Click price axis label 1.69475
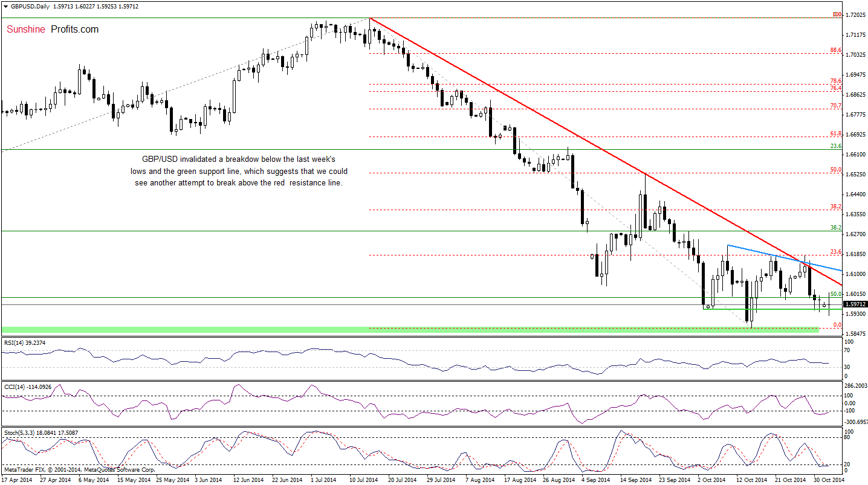Image resolution: width=868 pixels, height=485 pixels. tap(855, 75)
